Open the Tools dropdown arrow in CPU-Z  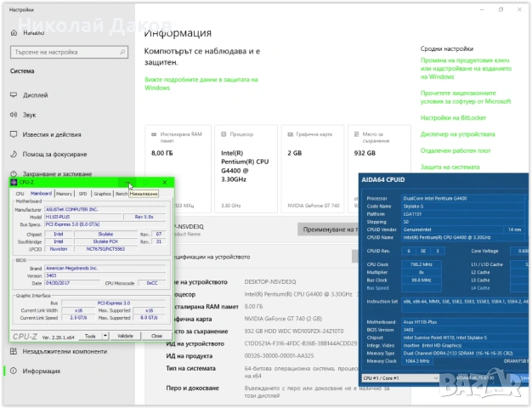coord(105,336)
